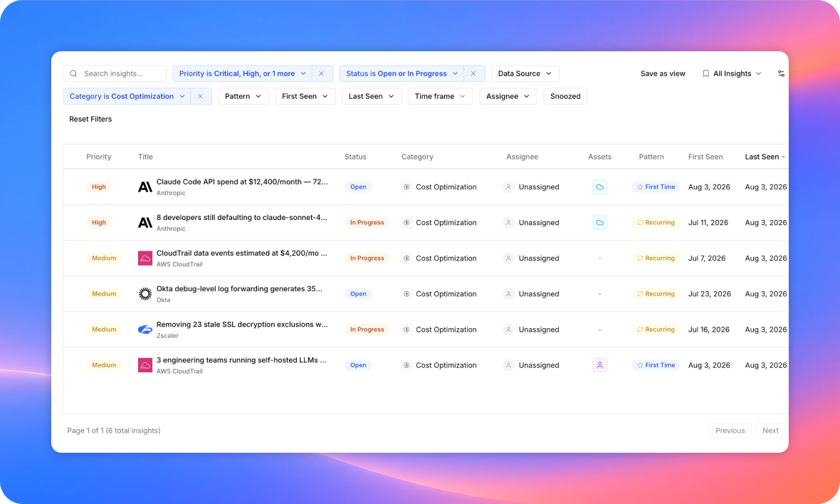Toggle the Snoozed filter
840x504 pixels.
coord(565,96)
